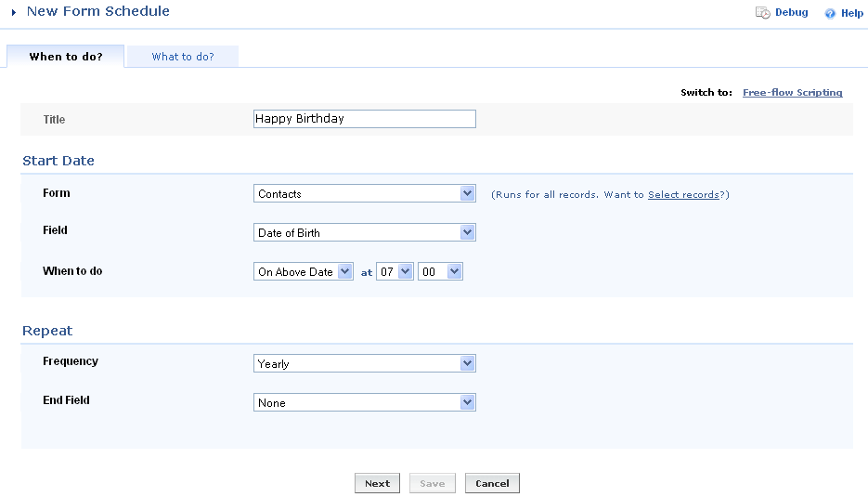Open the Form dropdown showing Contacts
Viewport: 868px width, 497px height.
point(364,193)
